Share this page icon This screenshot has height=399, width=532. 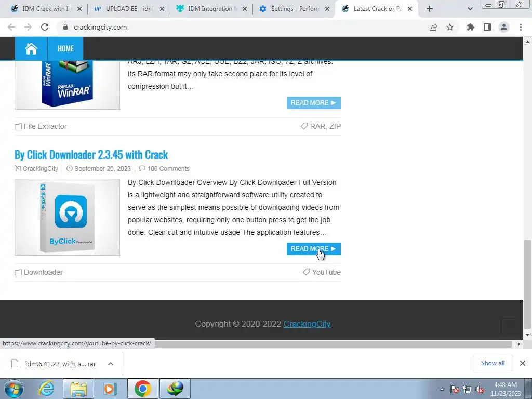click(x=433, y=27)
